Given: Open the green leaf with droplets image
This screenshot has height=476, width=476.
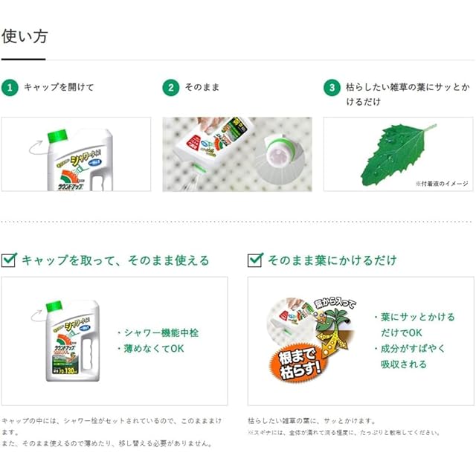Looking at the screenshot, I should pyautogui.click(x=399, y=154).
